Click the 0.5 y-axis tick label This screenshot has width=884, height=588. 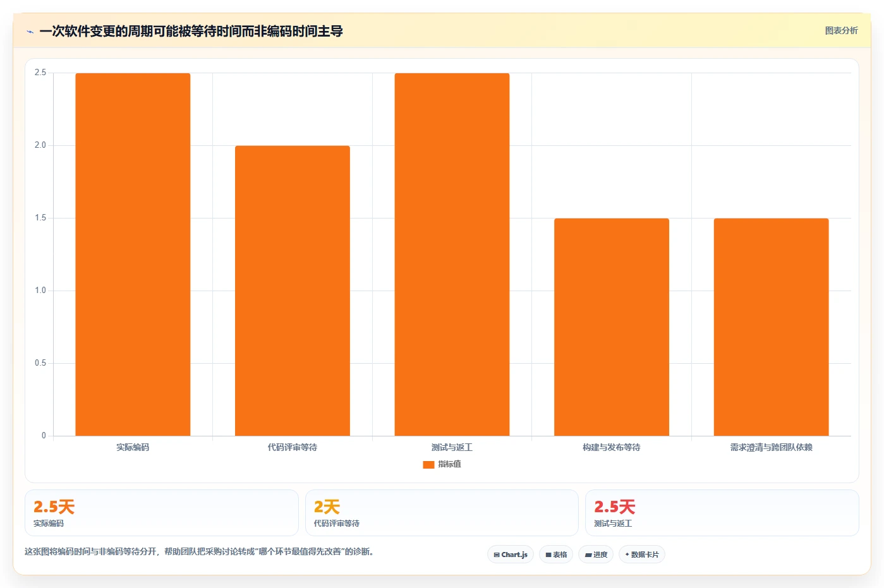40,363
